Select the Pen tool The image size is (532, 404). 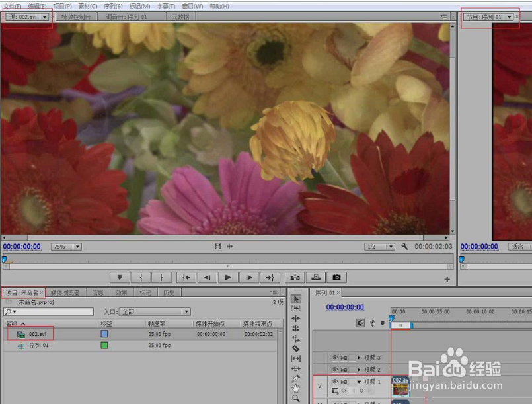[296, 378]
